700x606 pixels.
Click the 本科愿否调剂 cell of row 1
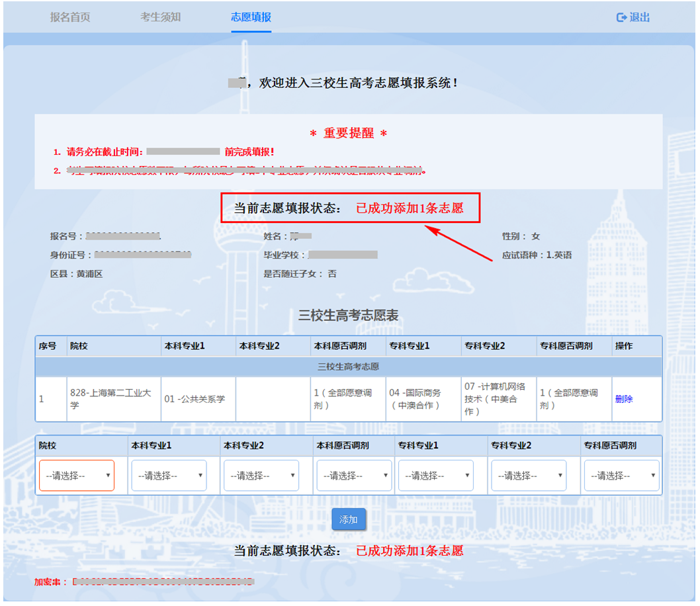(x=348, y=399)
